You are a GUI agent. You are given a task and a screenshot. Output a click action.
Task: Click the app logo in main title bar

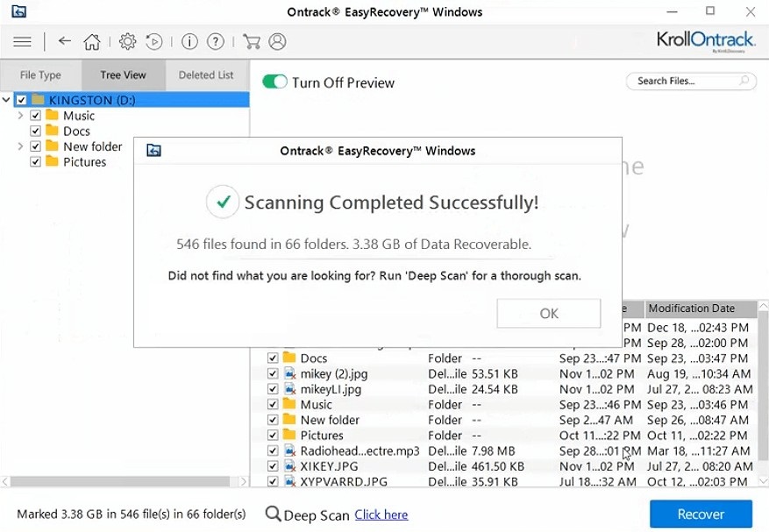18,11
